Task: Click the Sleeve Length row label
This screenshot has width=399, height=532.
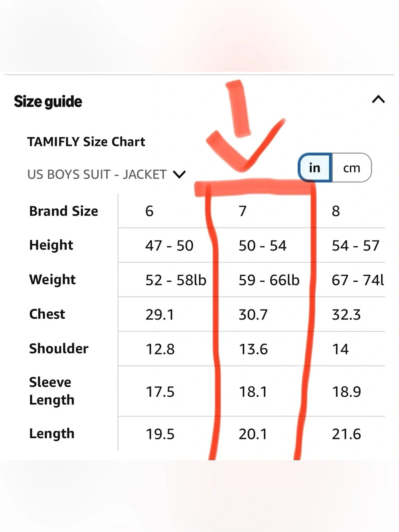Action: tap(52, 391)
